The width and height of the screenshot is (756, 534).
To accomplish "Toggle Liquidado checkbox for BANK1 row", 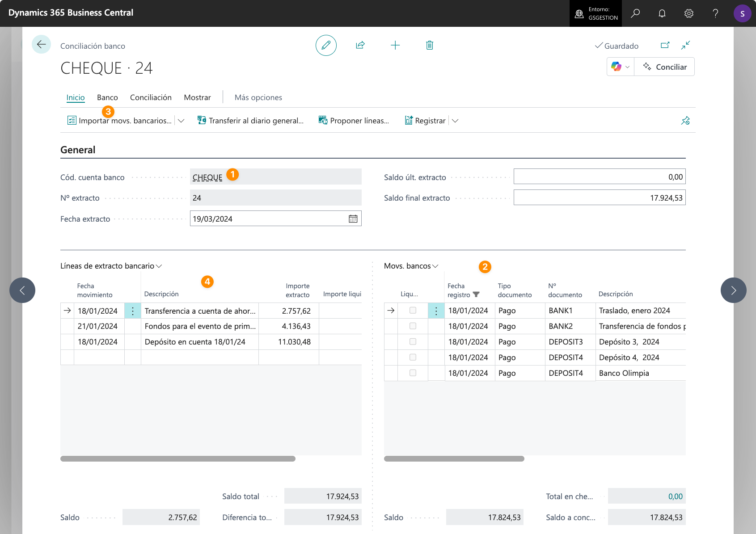I will pyautogui.click(x=413, y=310).
